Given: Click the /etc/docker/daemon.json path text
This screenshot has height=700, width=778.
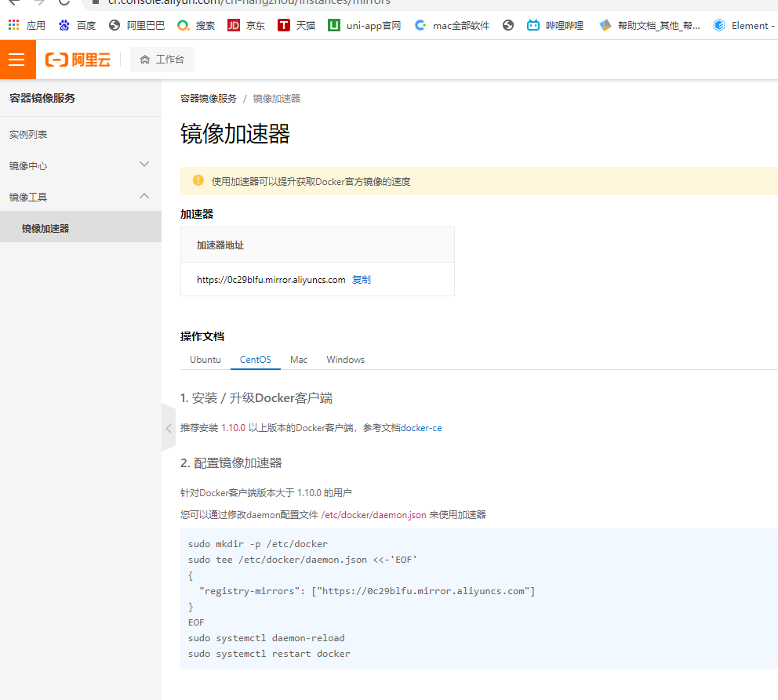Looking at the screenshot, I should tap(373, 514).
